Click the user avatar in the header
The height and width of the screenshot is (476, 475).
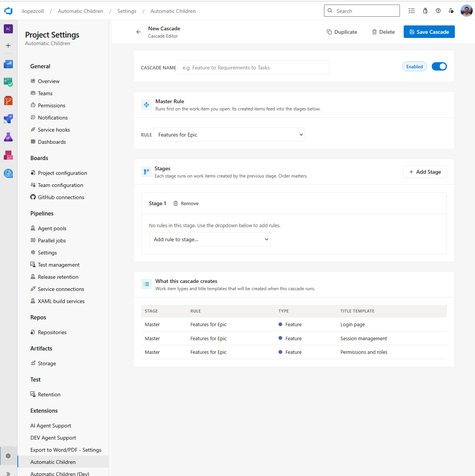(466, 11)
